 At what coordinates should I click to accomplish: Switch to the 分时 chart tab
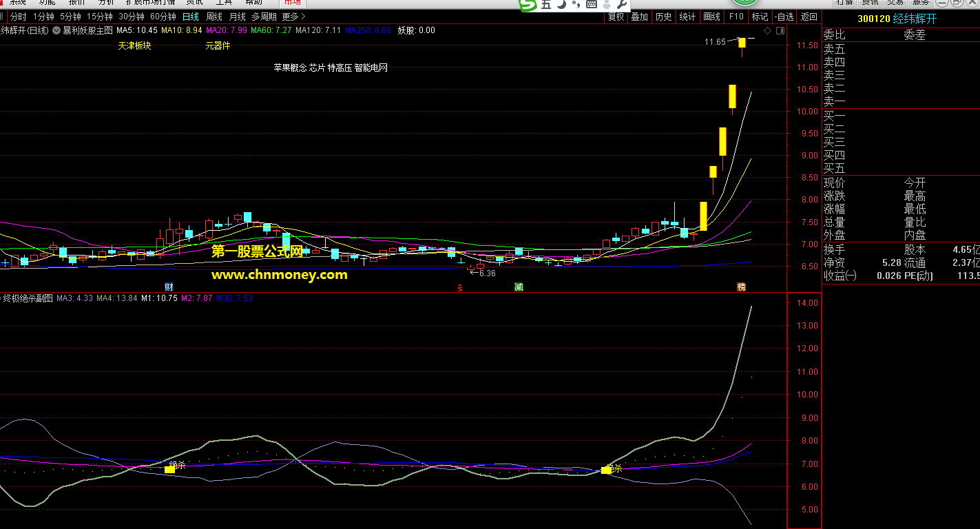pyautogui.click(x=19, y=17)
